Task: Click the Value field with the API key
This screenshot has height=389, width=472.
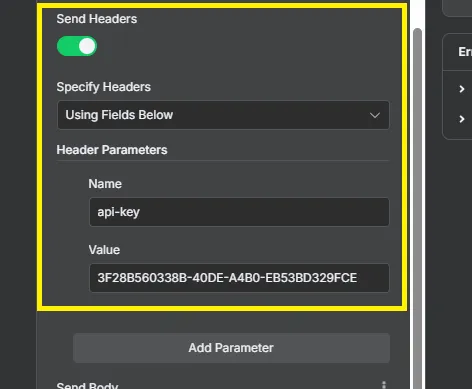Action: point(239,278)
